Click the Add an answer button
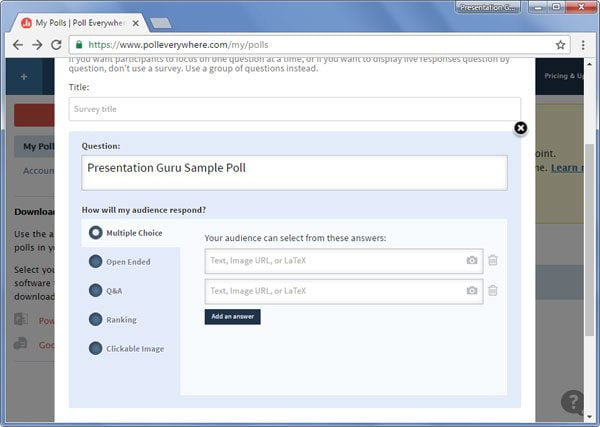 tap(233, 317)
